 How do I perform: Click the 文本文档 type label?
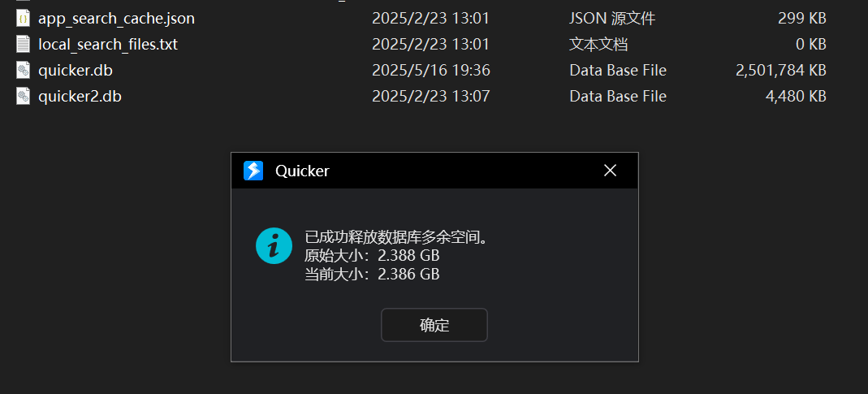coord(598,45)
